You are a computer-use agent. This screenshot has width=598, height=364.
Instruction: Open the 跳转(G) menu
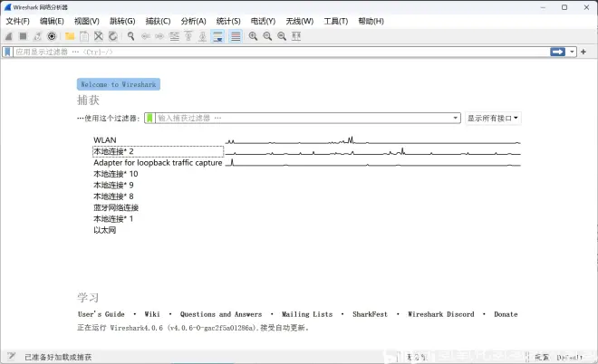[x=122, y=22]
